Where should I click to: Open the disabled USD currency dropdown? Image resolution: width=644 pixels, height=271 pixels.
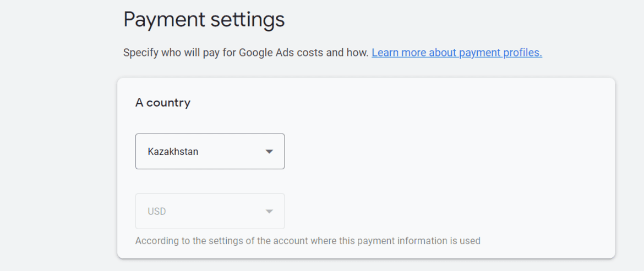(210, 211)
